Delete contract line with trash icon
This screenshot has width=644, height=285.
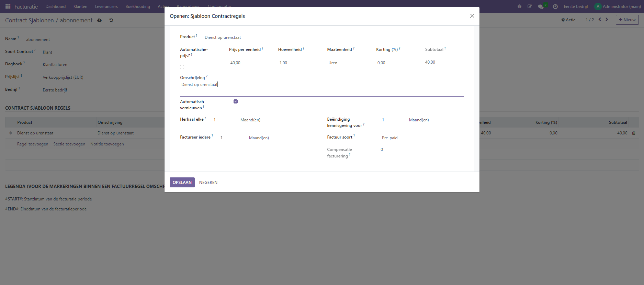[634, 133]
